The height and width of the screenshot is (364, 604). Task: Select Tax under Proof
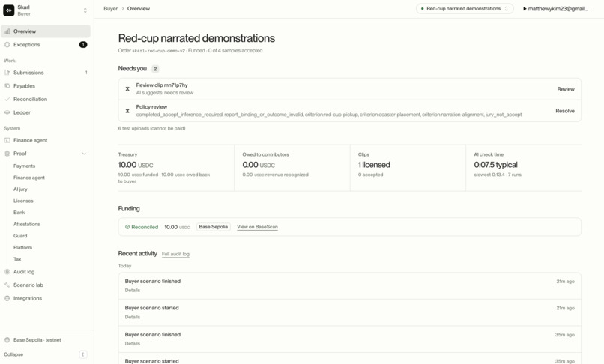(x=17, y=259)
